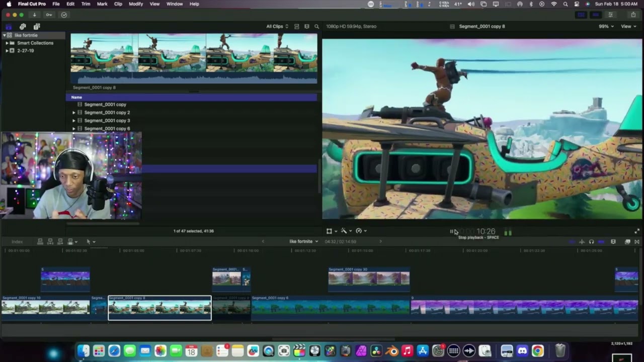The height and width of the screenshot is (362, 644).
Task: Open Google Chrome from the Dock
Action: pyautogui.click(x=538, y=350)
